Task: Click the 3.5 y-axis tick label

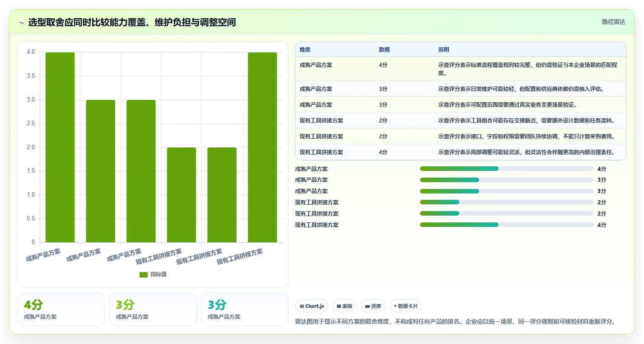Action: coord(31,76)
